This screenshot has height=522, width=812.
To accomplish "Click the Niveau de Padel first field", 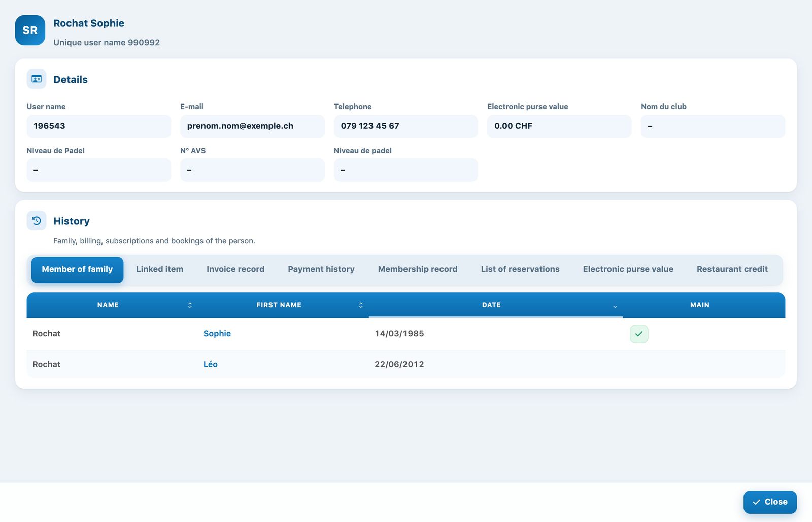I will 99,170.
